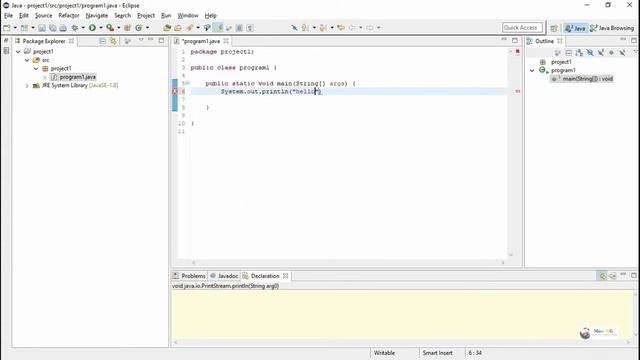The width and height of the screenshot is (640, 360).
Task: Click the Back navigation arrow icon
Action: [352, 28]
